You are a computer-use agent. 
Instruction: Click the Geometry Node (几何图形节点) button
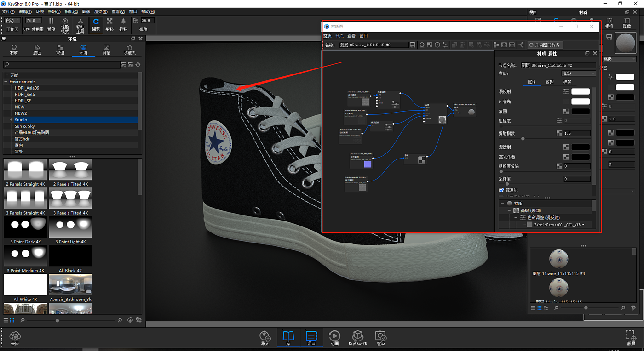[545, 45]
